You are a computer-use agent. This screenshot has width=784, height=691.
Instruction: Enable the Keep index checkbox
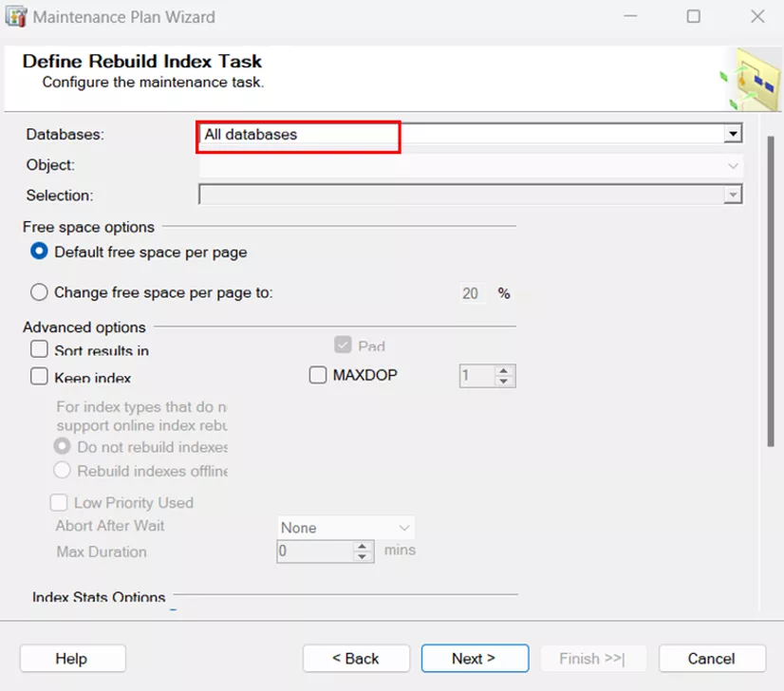click(x=39, y=376)
